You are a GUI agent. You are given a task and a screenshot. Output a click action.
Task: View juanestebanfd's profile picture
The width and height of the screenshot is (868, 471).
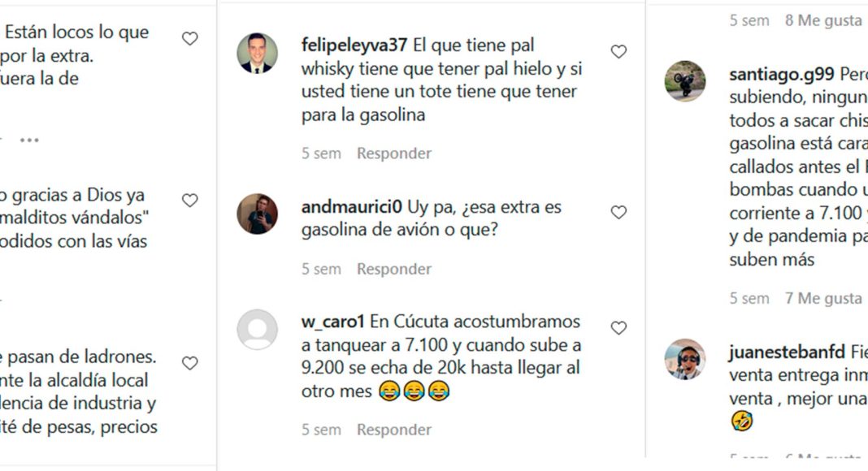tap(685, 359)
